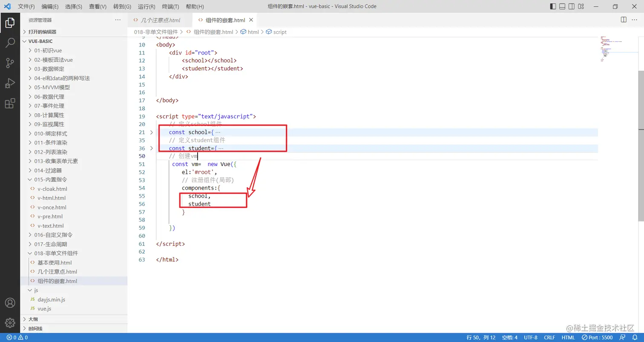Click errors and warnings status indicator

click(17, 337)
